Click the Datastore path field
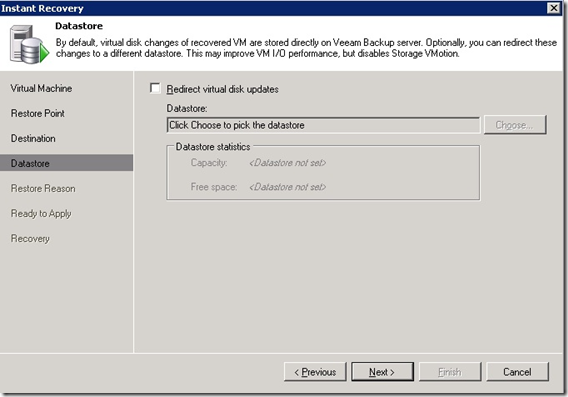Viewport: 568px width, 397px height. point(323,125)
